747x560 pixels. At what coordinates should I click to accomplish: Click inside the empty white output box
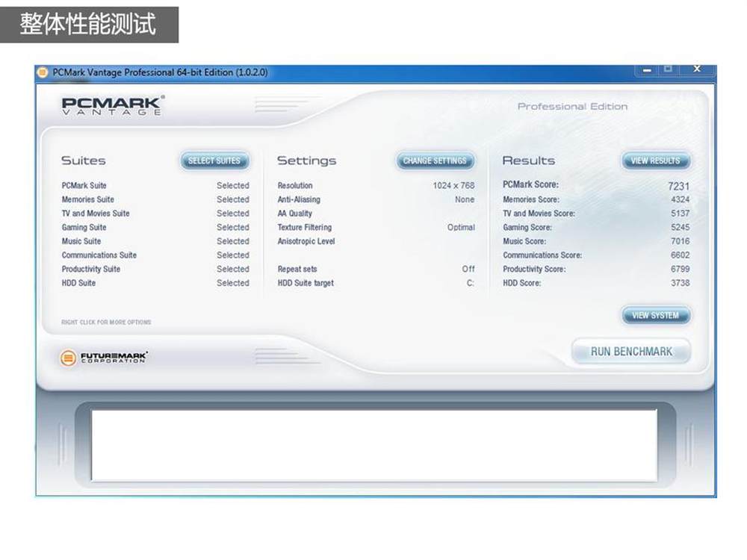[x=374, y=445]
